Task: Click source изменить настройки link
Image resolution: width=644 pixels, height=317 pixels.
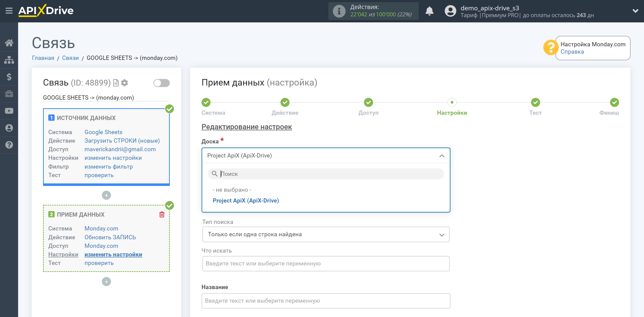Action: tap(113, 158)
